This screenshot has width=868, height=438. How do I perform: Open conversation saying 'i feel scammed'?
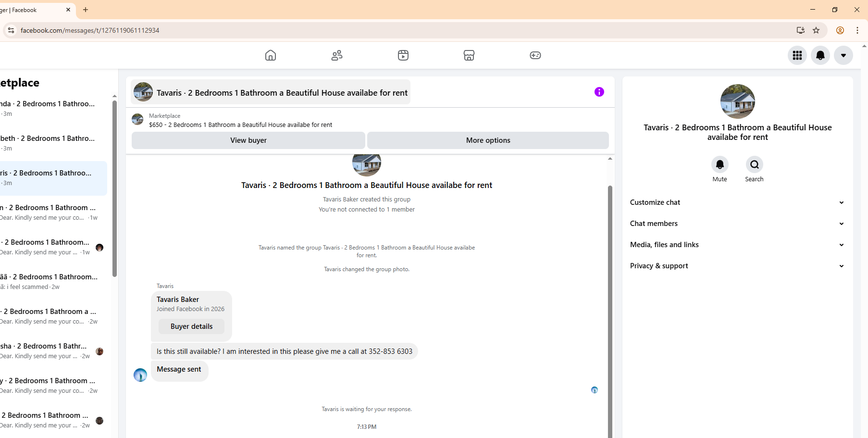pos(53,282)
